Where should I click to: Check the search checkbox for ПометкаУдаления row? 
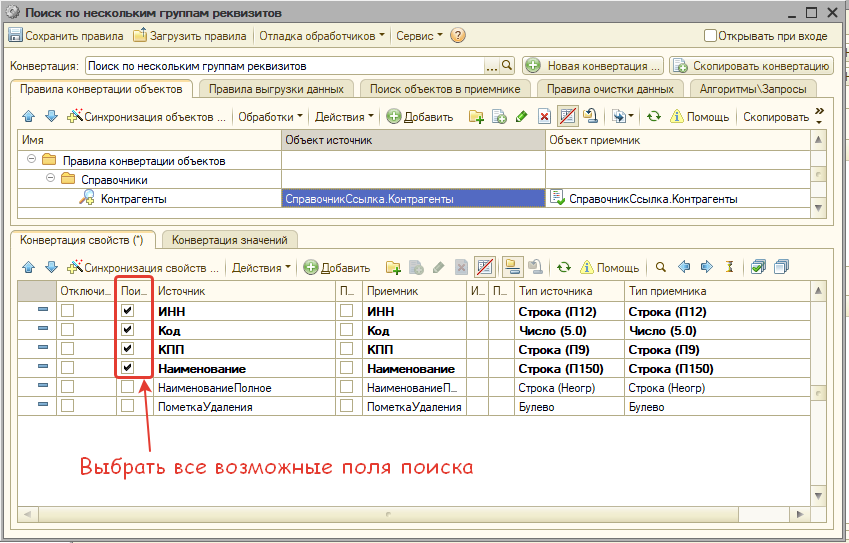click(x=127, y=405)
